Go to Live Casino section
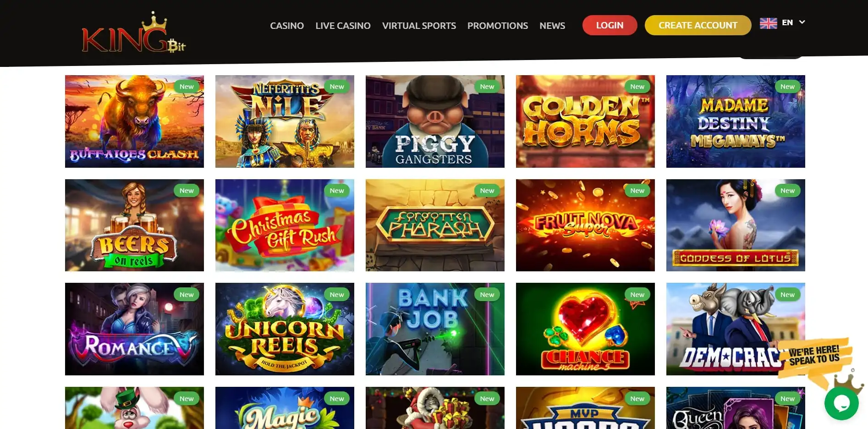 tap(343, 26)
